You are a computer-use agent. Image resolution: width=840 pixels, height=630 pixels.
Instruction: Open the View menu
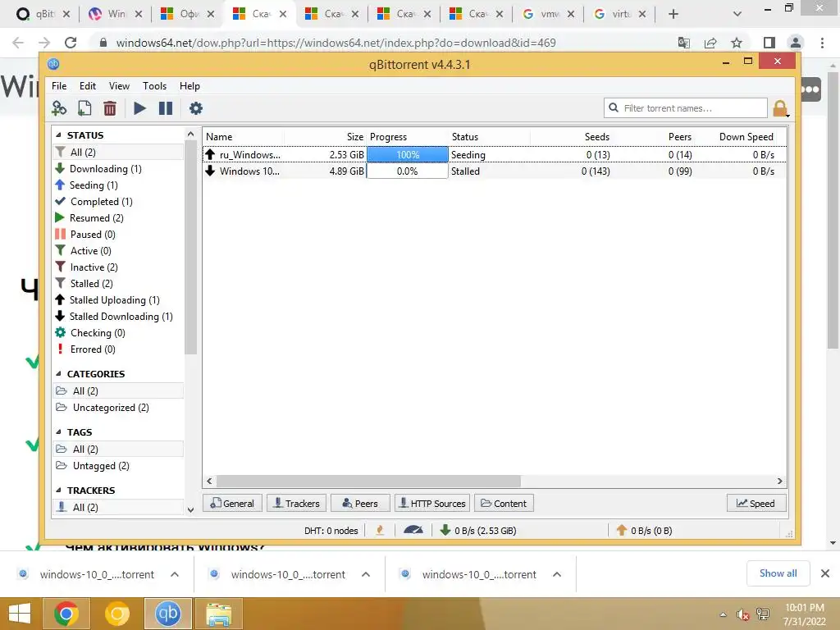click(119, 85)
